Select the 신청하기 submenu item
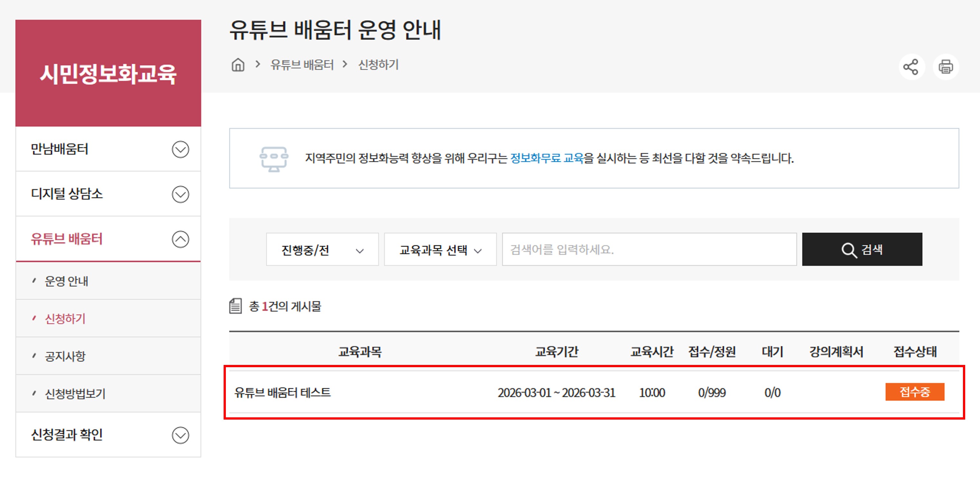The width and height of the screenshot is (980, 481). coord(65,319)
